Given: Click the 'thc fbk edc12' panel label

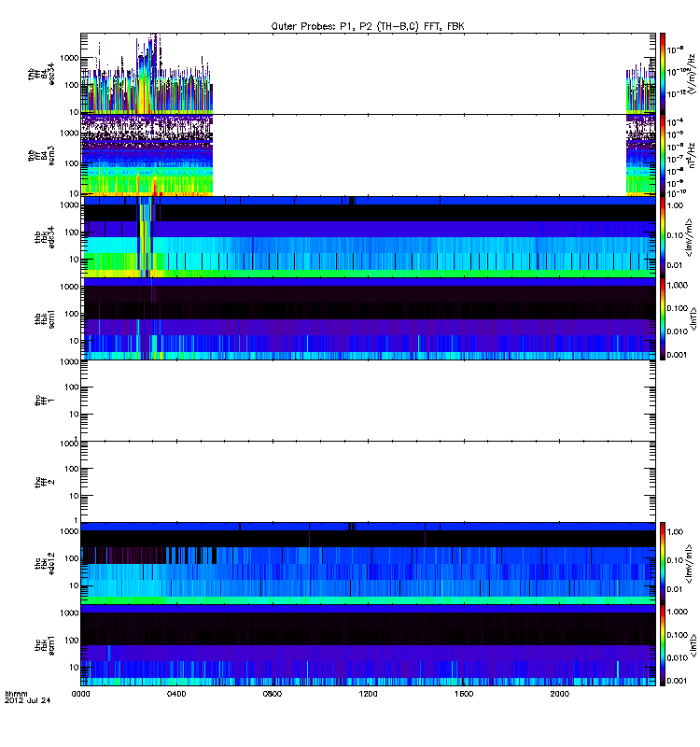Looking at the screenshot, I should click(44, 564).
